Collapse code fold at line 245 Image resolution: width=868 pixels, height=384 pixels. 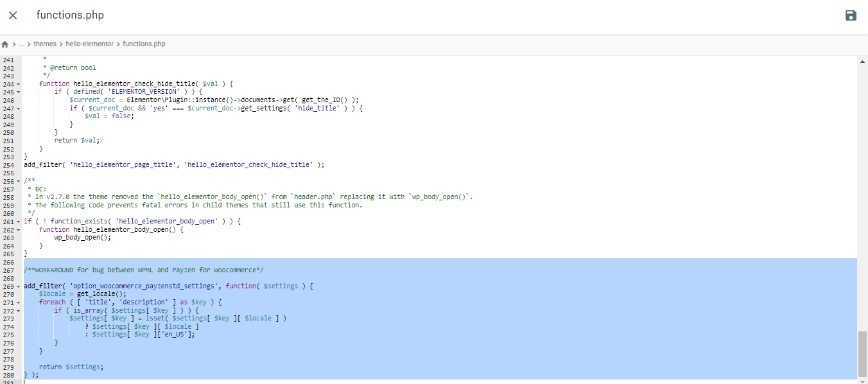pyautogui.click(x=19, y=92)
